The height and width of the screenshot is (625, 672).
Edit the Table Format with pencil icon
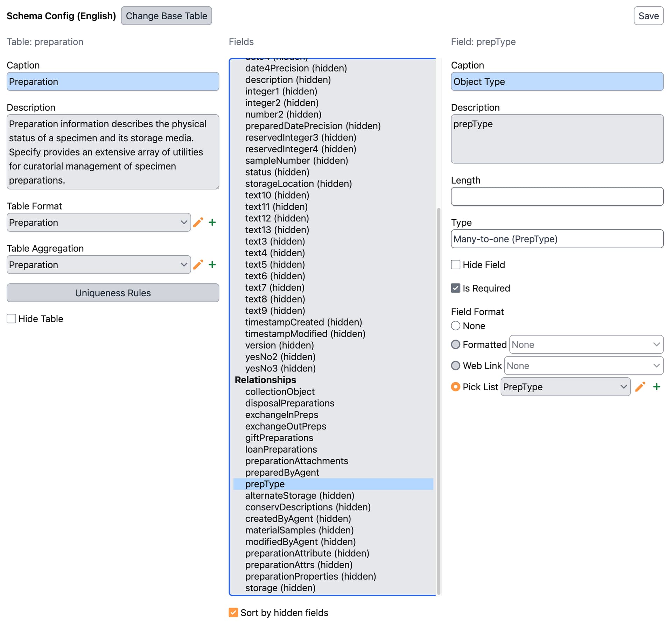point(198,222)
